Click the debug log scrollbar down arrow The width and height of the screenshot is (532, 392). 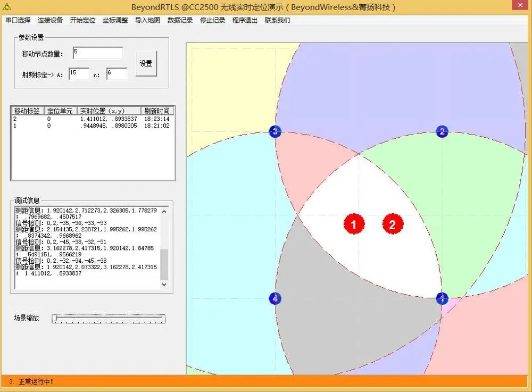[164, 285]
